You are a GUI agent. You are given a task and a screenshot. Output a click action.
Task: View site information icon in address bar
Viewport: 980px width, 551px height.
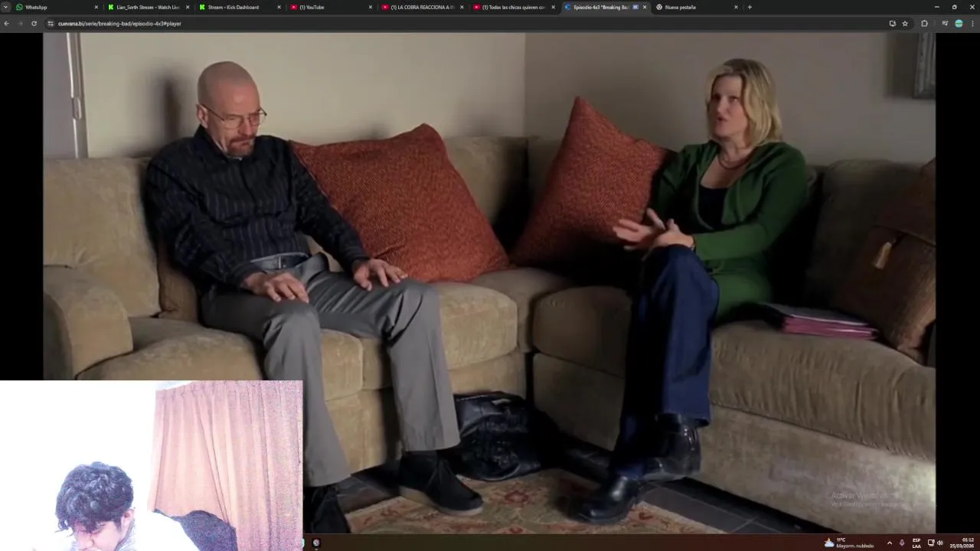click(x=51, y=24)
